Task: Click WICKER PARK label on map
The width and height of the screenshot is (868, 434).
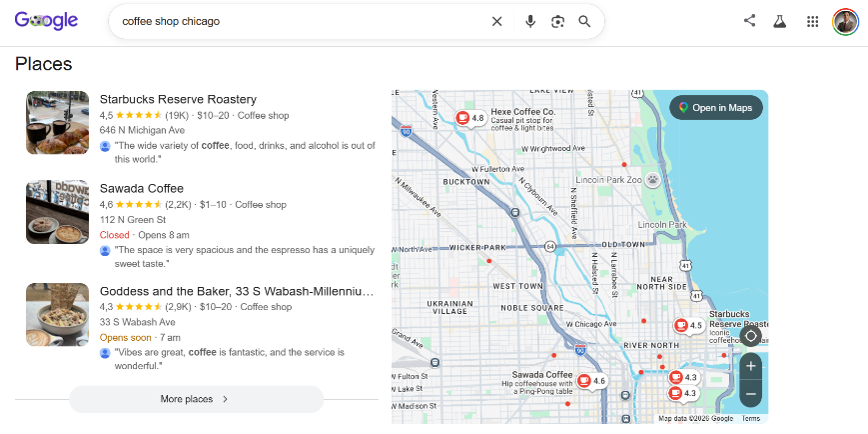Action: (477, 247)
